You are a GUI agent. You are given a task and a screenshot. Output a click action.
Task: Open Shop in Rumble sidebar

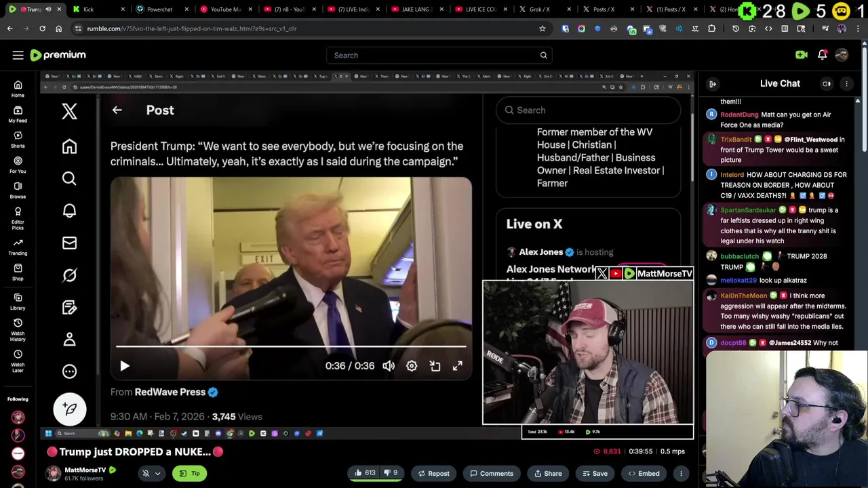tap(18, 272)
